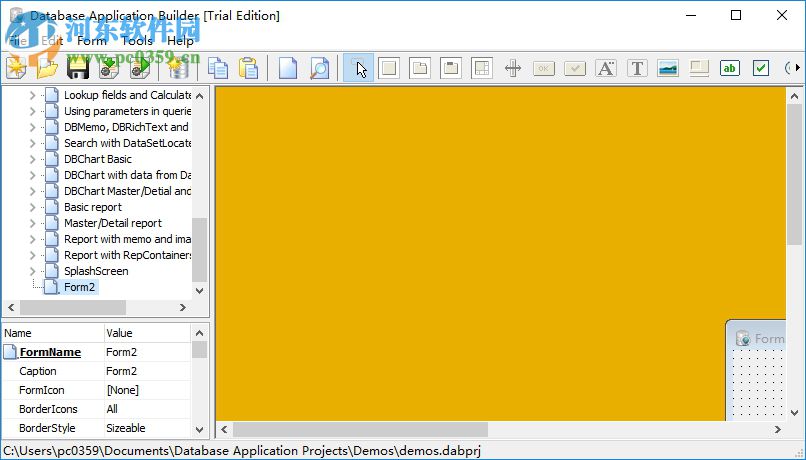
Task: Expand the Master/Detail report node
Action: tap(32, 223)
